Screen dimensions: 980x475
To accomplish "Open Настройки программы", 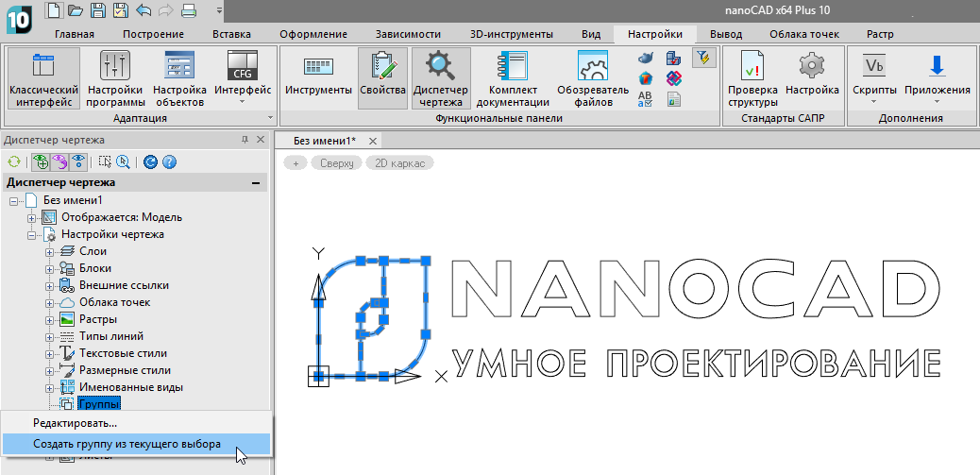I will 115,78.
